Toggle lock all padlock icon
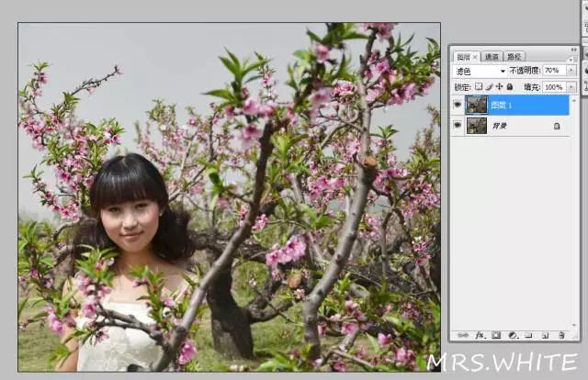This screenshot has width=588, height=380. pos(509,86)
